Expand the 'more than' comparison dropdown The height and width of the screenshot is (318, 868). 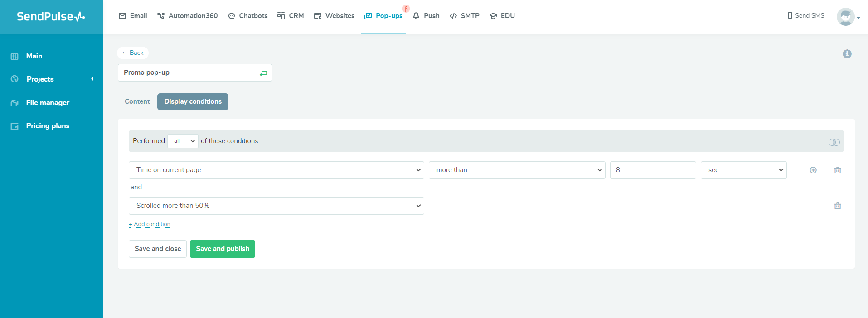click(x=517, y=170)
